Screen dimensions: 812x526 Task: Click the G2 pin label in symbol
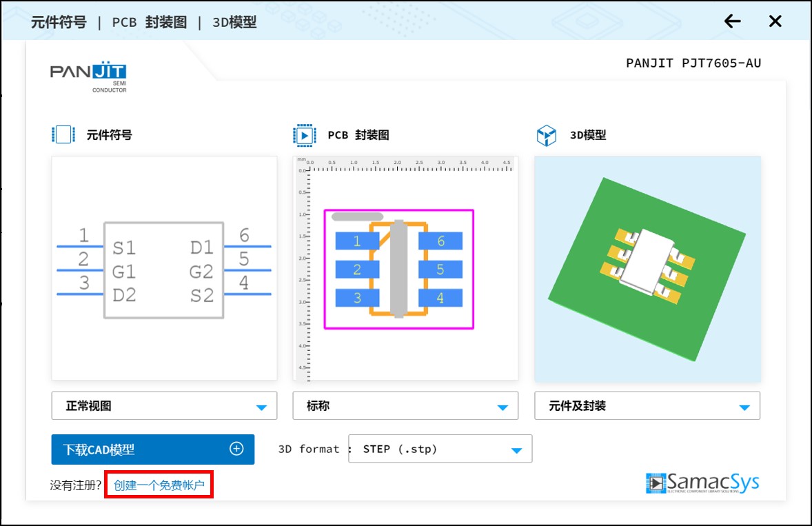[201, 272]
